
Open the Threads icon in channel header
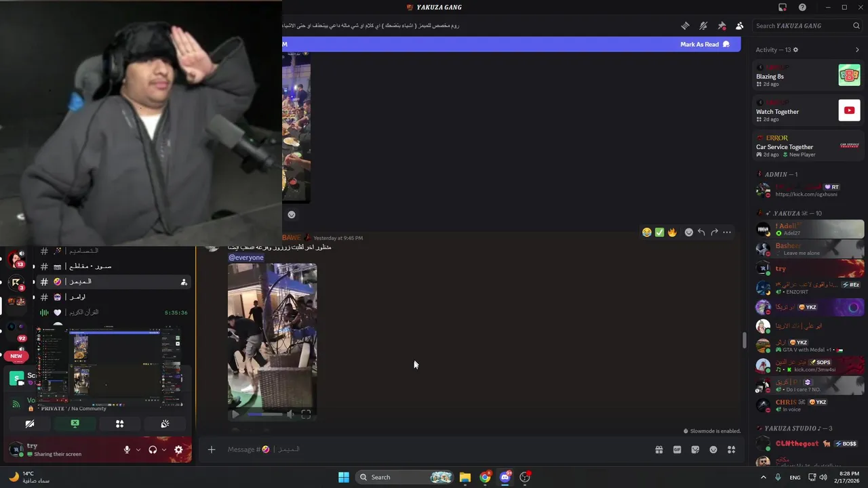pyautogui.click(x=686, y=26)
